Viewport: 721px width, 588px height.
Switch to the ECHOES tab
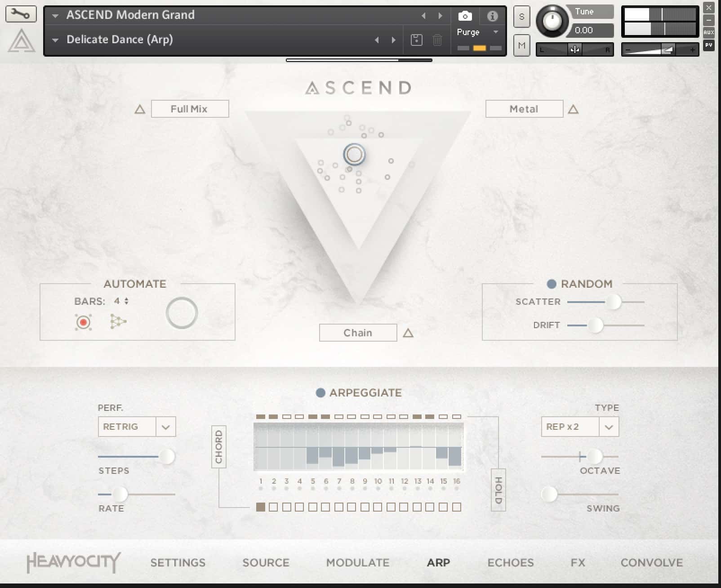[511, 563]
